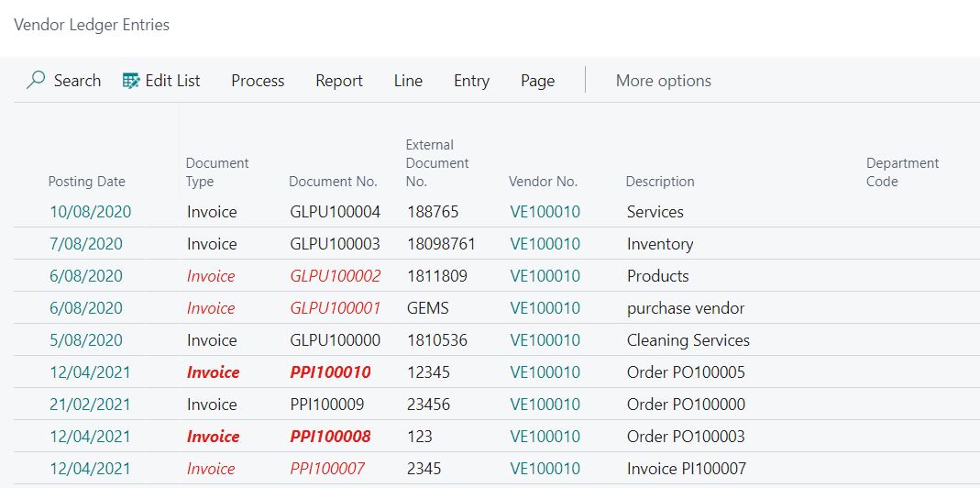The height and width of the screenshot is (488, 980).
Task: Open posting date 10/08/2020 link
Action: pyautogui.click(x=91, y=212)
